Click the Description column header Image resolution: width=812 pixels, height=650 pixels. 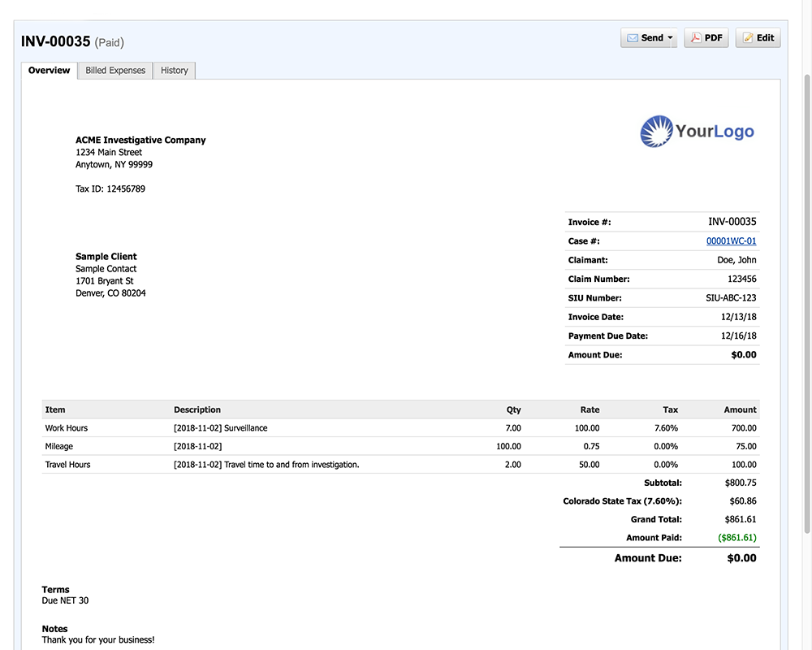pyautogui.click(x=197, y=409)
